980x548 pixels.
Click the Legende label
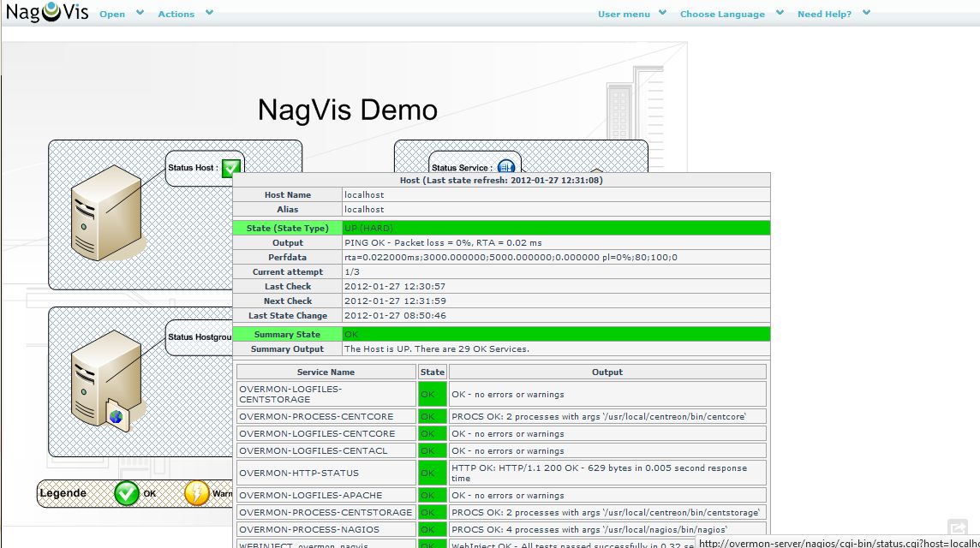(63, 493)
